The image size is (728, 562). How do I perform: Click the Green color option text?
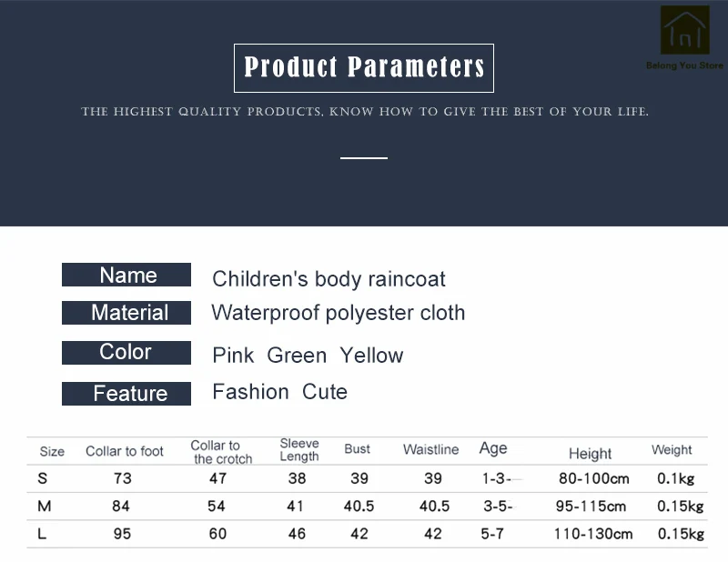(297, 356)
